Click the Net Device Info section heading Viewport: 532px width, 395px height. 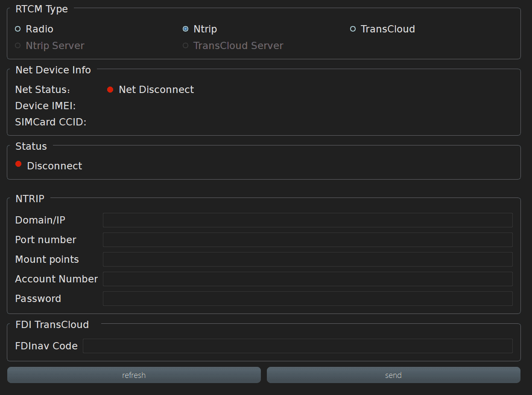[x=53, y=70]
